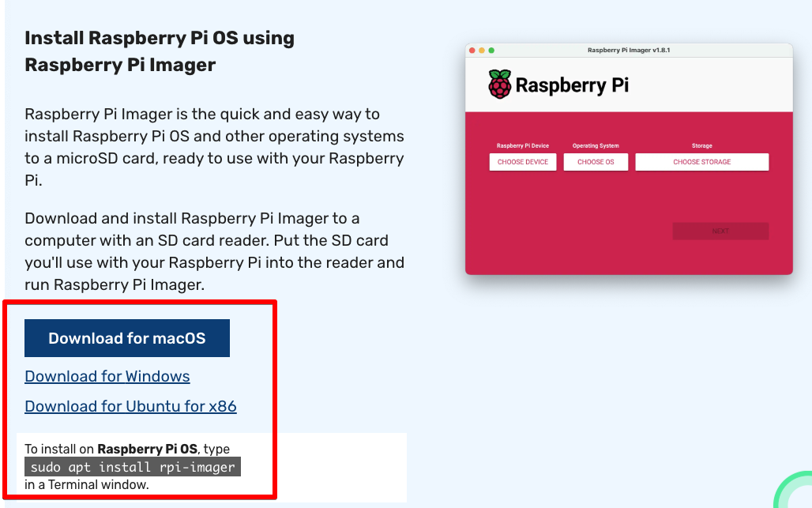Click CHOOSE OS in the Imager image

point(596,162)
